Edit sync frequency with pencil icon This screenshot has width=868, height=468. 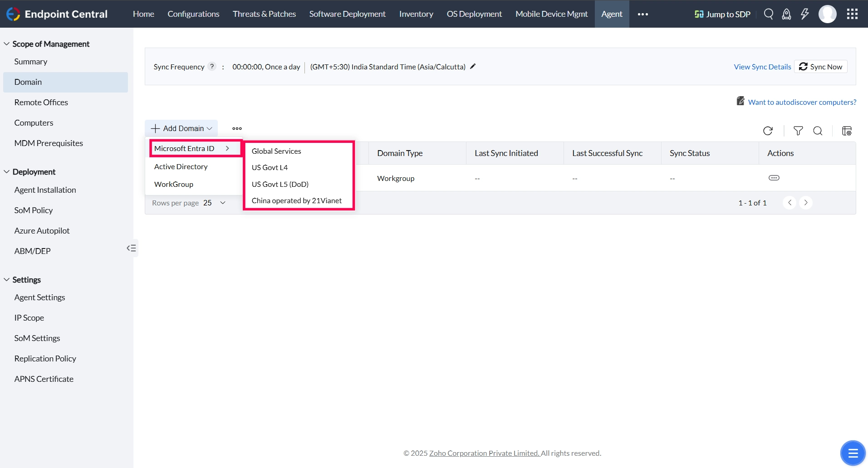tap(473, 66)
